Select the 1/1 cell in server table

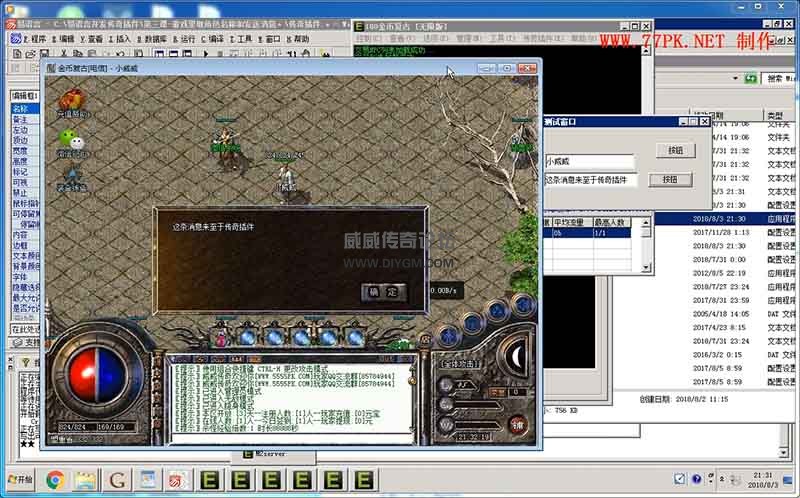pos(611,233)
